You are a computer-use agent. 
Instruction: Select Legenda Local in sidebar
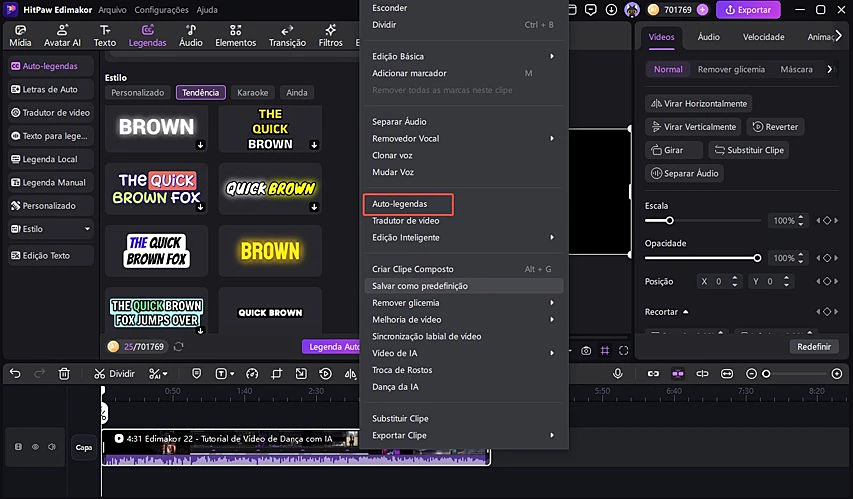pos(51,159)
